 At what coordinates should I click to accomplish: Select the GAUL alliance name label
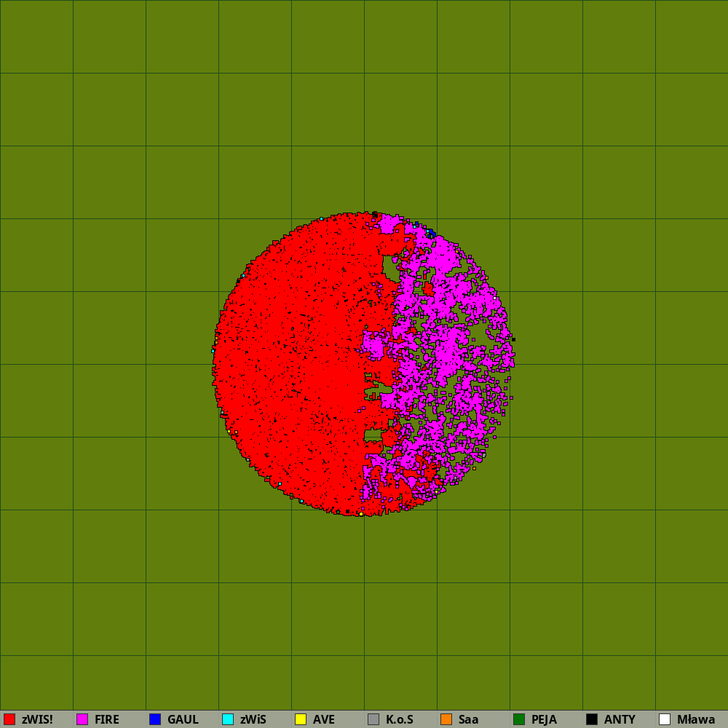pyautogui.click(x=183, y=719)
